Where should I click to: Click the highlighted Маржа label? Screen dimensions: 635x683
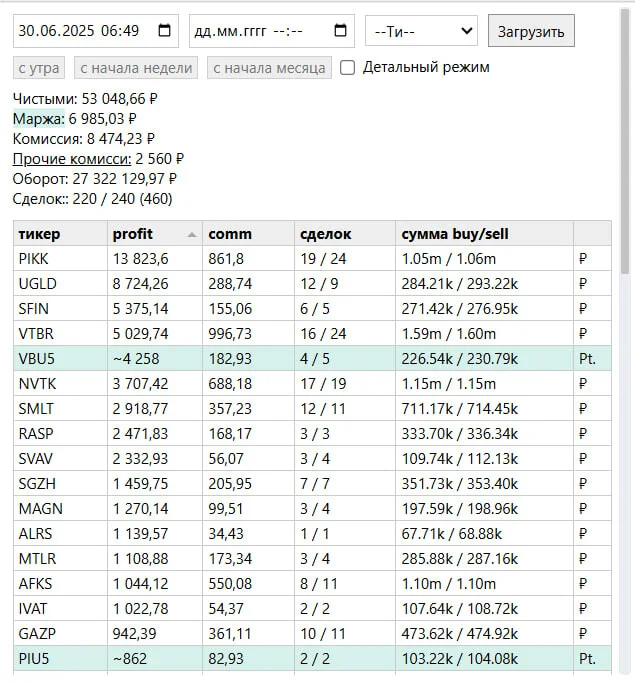pos(39,118)
